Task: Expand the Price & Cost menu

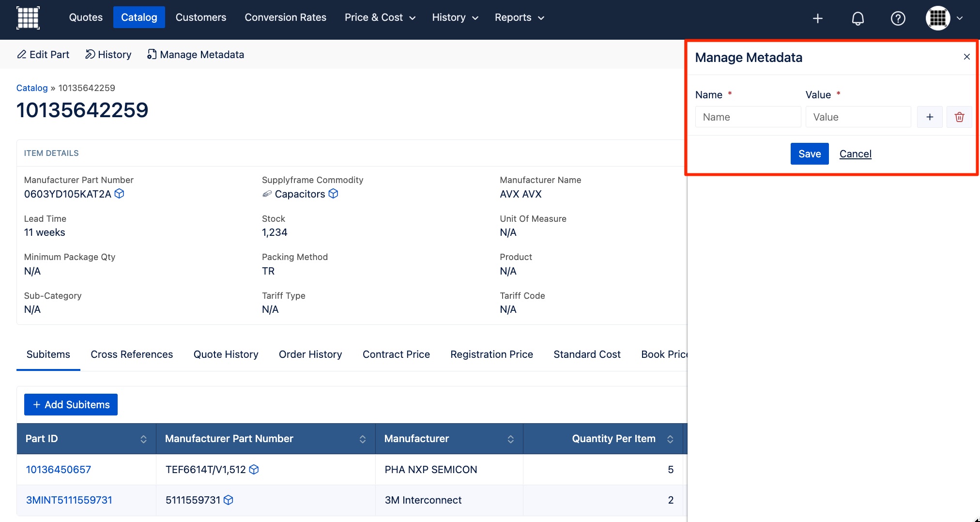Action: tap(380, 17)
